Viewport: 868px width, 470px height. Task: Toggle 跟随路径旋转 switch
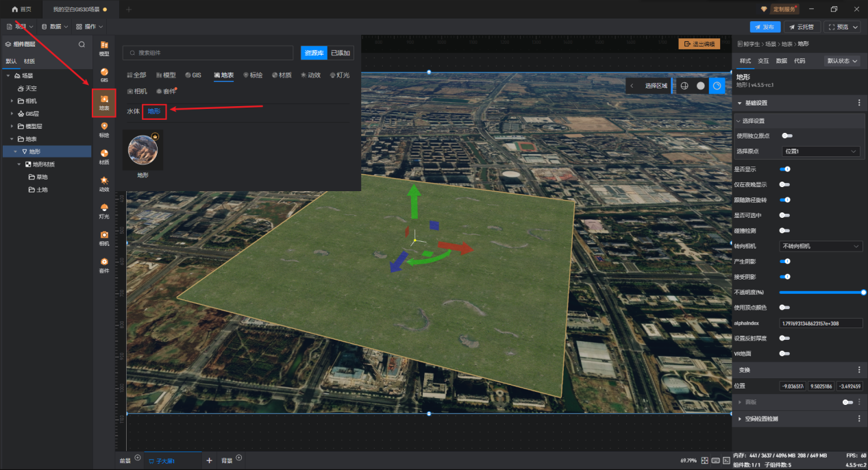(785, 199)
